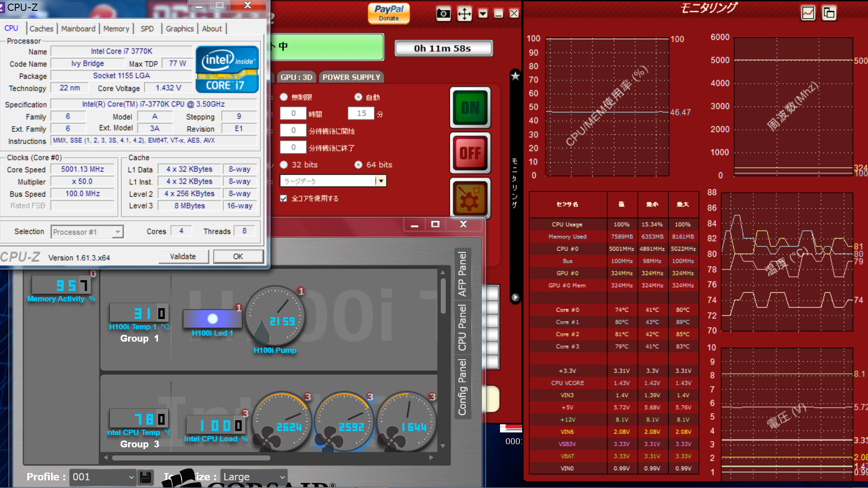Screen dimensions: 868x488
Task: Select the 無制限 radio option
Action: [x=284, y=97]
